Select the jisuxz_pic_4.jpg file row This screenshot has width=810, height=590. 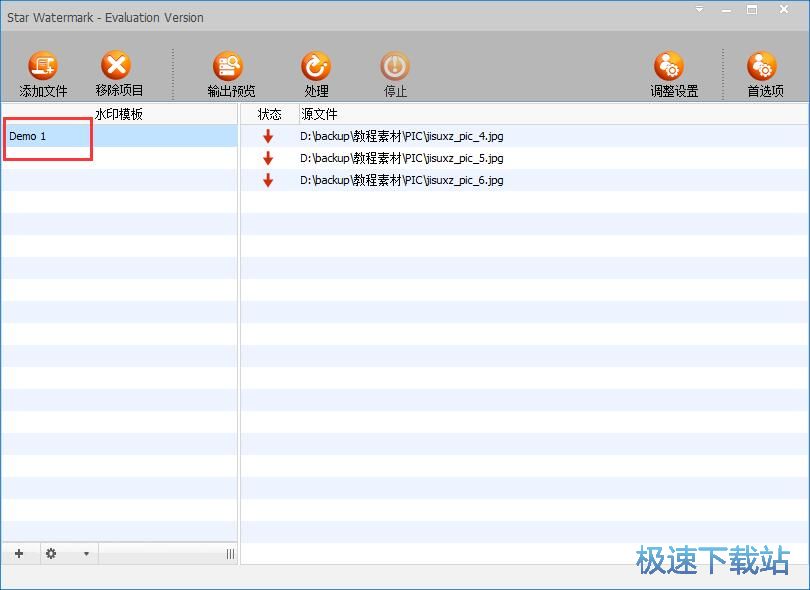pos(402,136)
